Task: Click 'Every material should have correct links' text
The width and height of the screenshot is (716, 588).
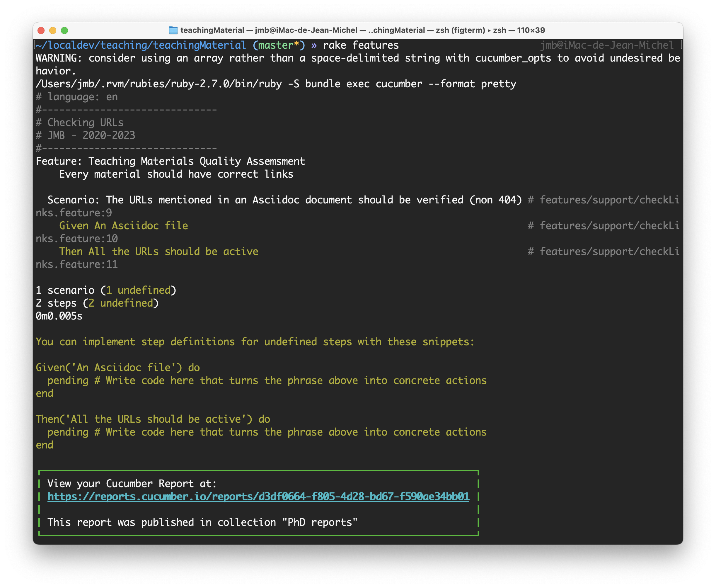Action: pos(176,174)
